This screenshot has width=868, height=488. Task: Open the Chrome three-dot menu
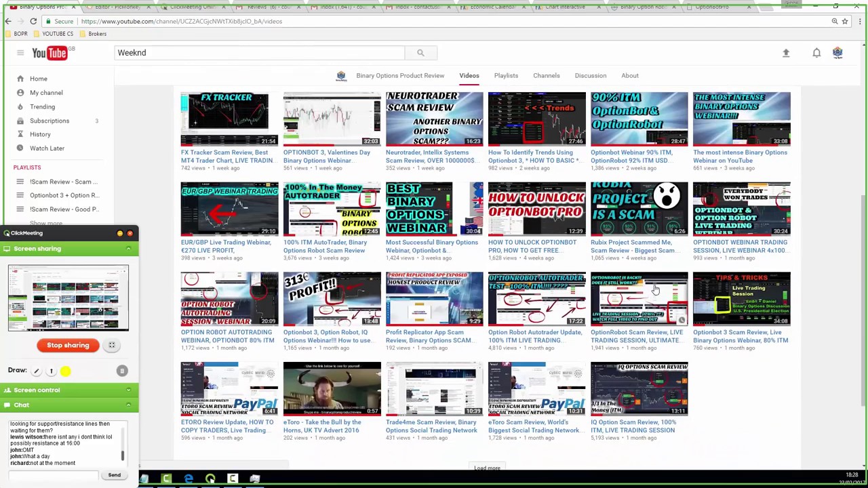tap(859, 21)
